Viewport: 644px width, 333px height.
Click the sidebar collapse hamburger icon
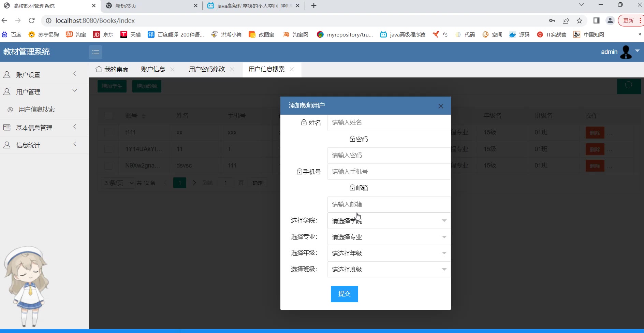point(96,52)
